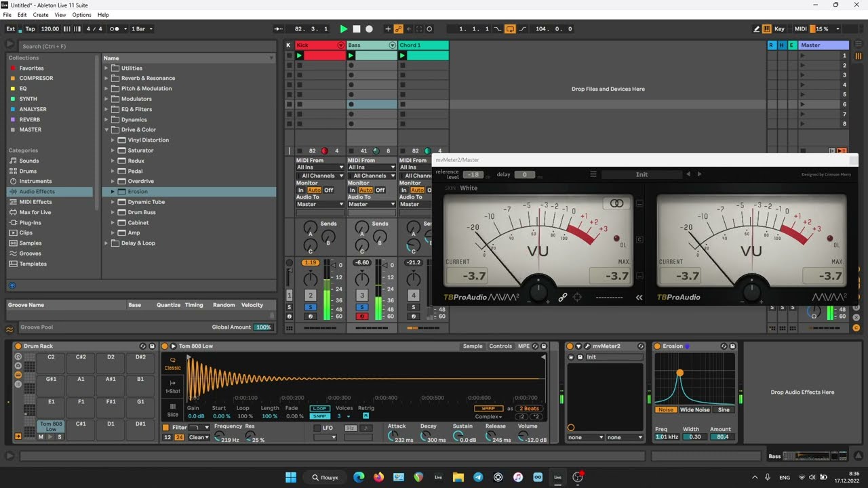Screen dimensions: 868x488
Task: Click the browser Search field
Action: (x=146, y=46)
